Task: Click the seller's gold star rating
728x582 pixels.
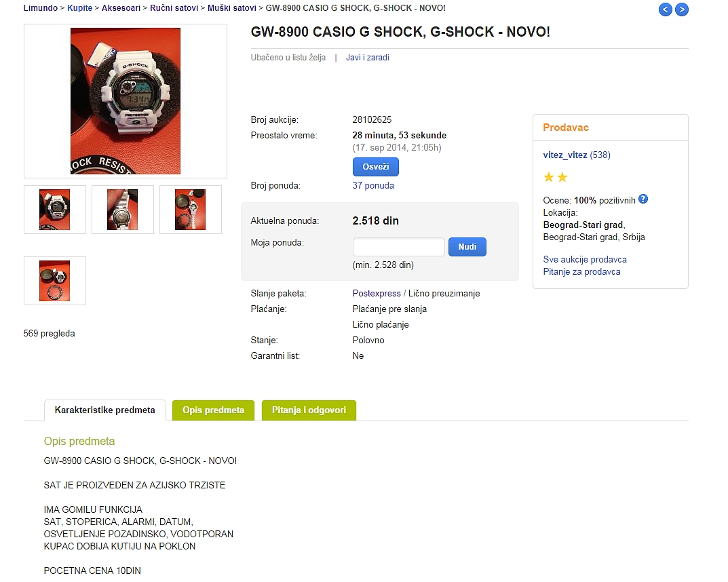Action: tap(555, 177)
